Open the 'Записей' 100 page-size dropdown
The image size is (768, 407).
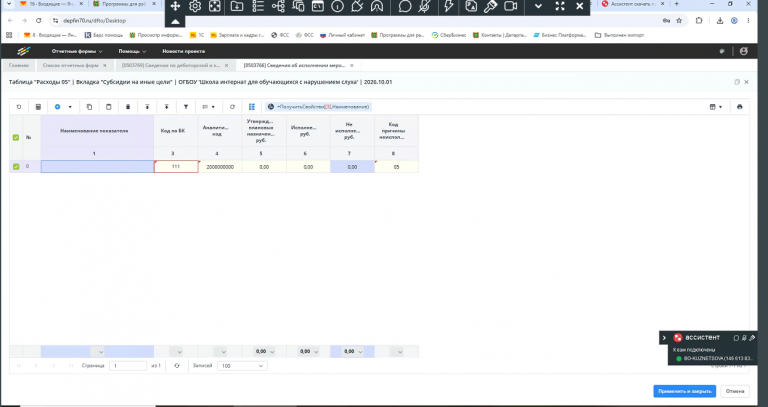[242, 366]
